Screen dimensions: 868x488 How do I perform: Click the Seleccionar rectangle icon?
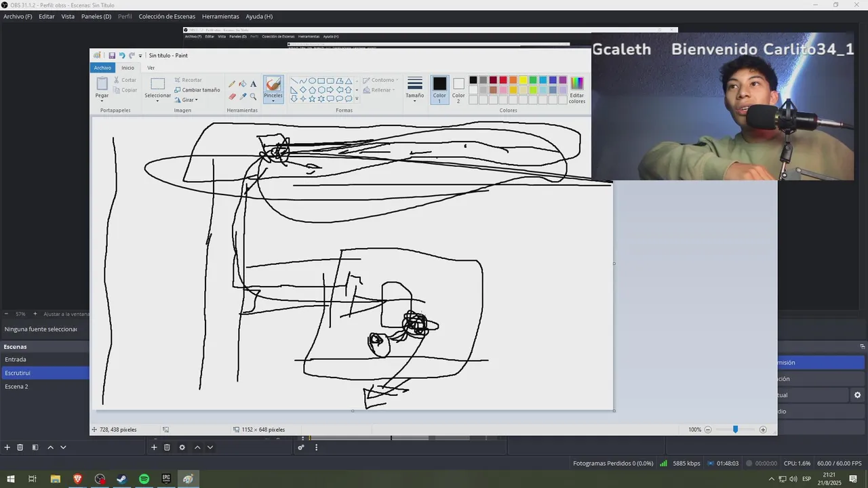point(157,84)
